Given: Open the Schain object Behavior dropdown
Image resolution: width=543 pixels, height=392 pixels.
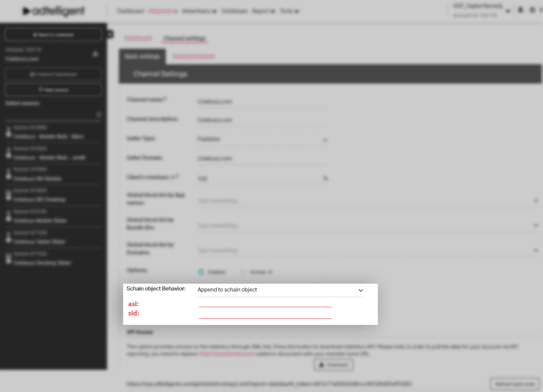Looking at the screenshot, I should pyautogui.click(x=280, y=290).
